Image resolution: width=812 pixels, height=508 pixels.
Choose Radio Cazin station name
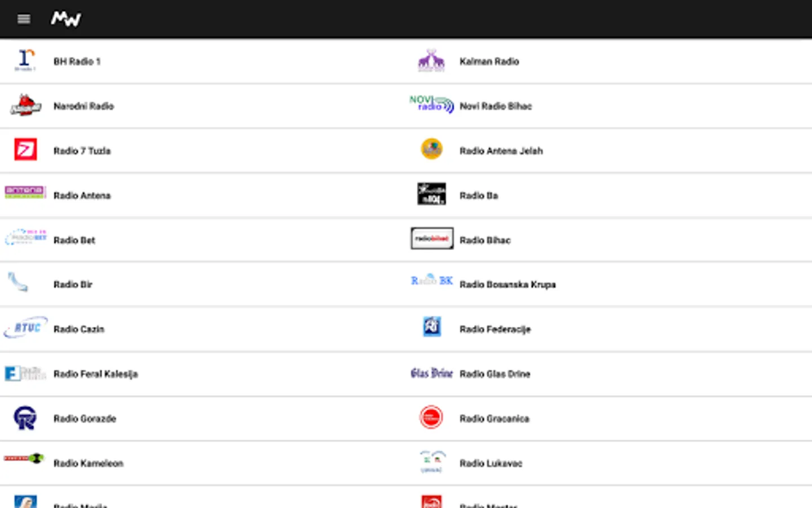point(79,329)
